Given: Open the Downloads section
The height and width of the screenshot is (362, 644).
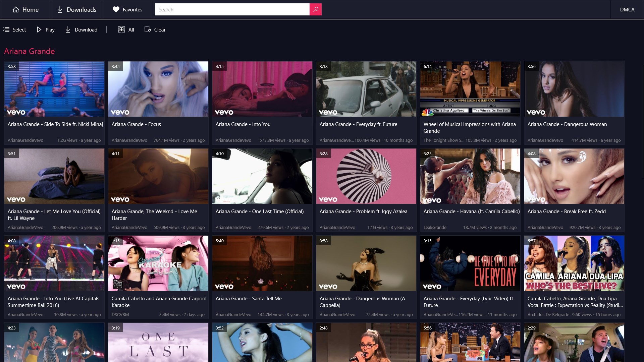Looking at the screenshot, I should click(x=76, y=9).
